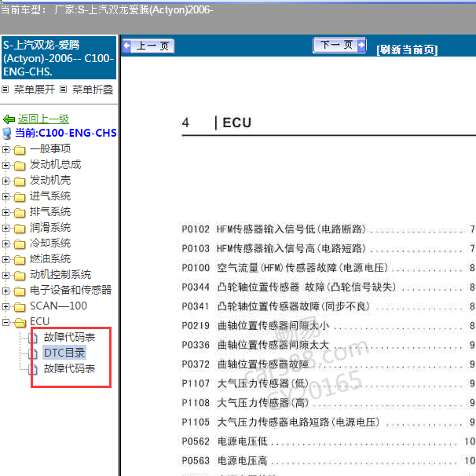
Task: Click the next page arrow icon
Action: [361, 46]
